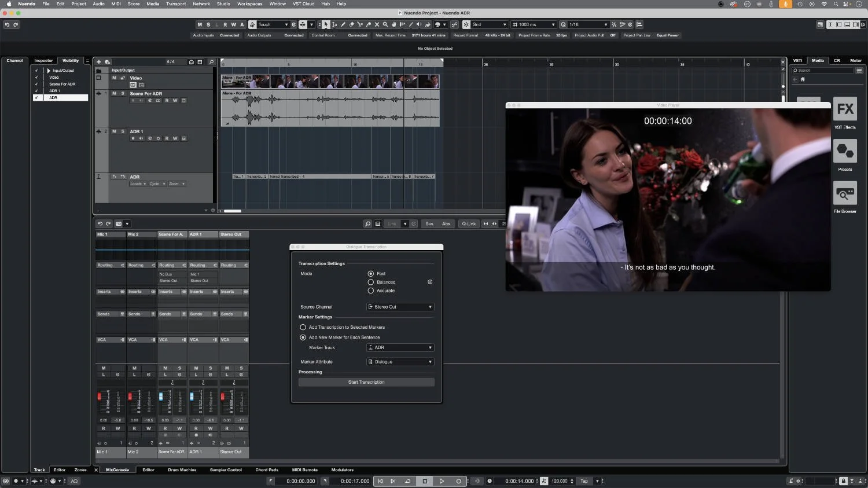Toggle the transport Cycle loop button
This screenshot has height=488, width=868.
408,481
